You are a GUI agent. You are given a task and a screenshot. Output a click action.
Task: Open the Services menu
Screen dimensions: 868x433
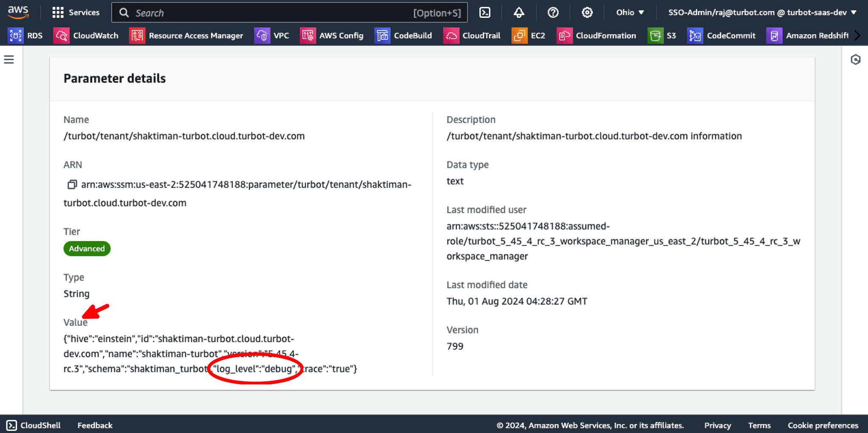(76, 12)
